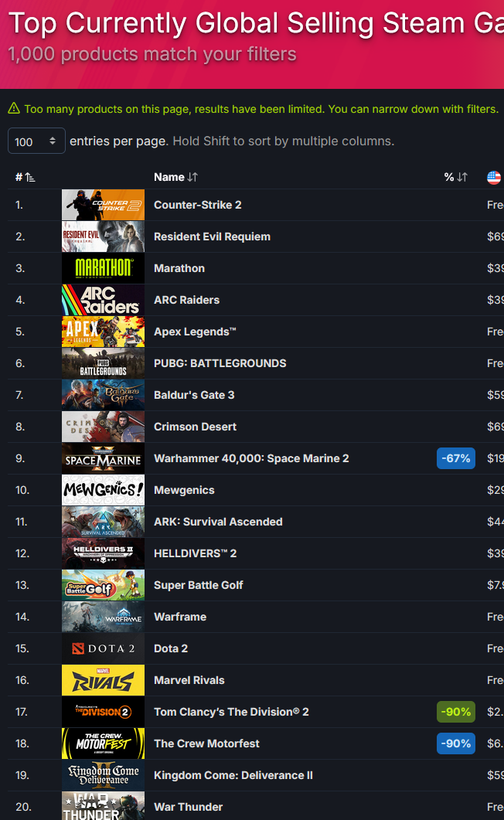Click the blue -90% badge for The Crew Motorfest
This screenshot has height=820, width=504.
(x=456, y=743)
